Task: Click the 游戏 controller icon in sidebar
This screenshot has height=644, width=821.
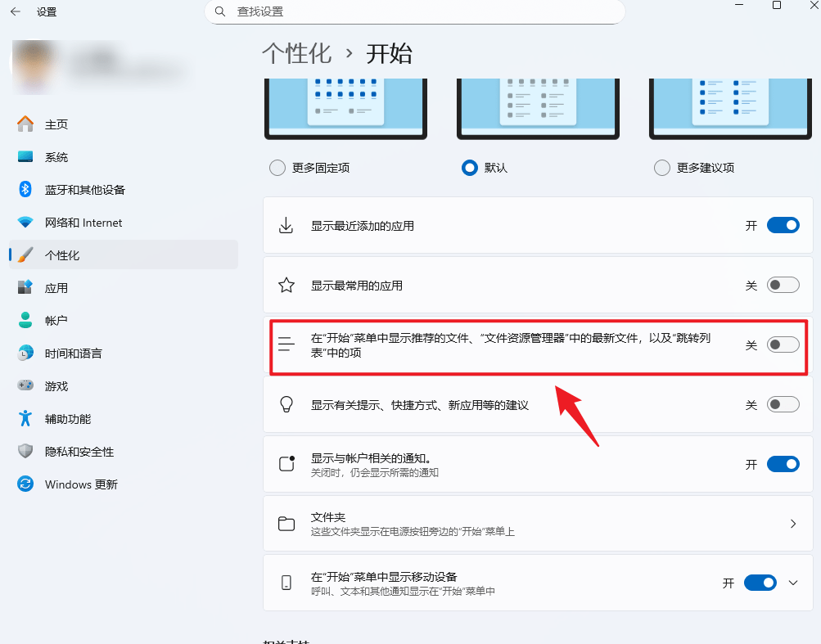Action: [25, 386]
